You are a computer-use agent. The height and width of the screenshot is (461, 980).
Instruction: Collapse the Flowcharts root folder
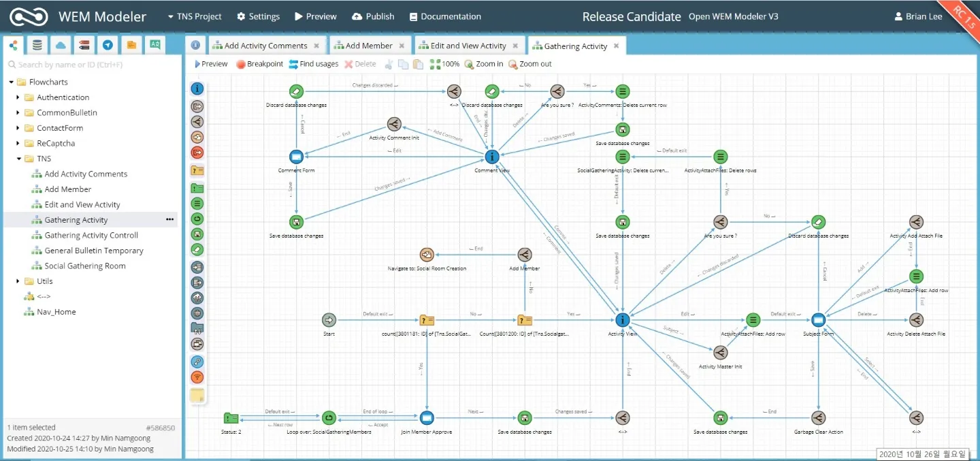(12, 82)
